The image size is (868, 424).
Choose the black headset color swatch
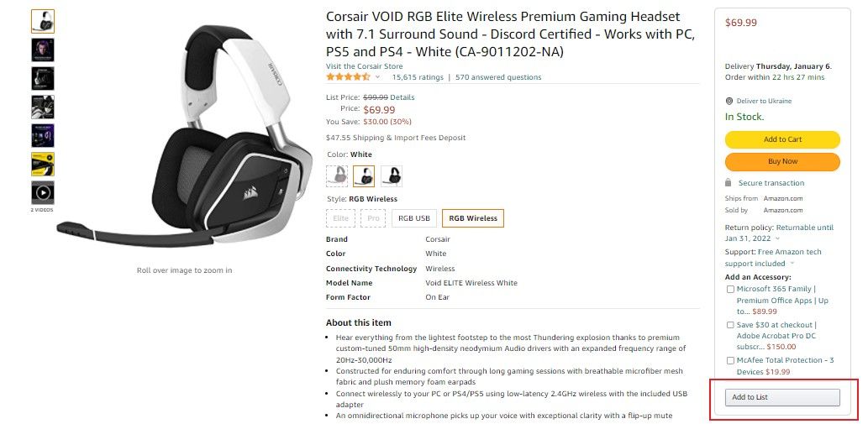(392, 175)
